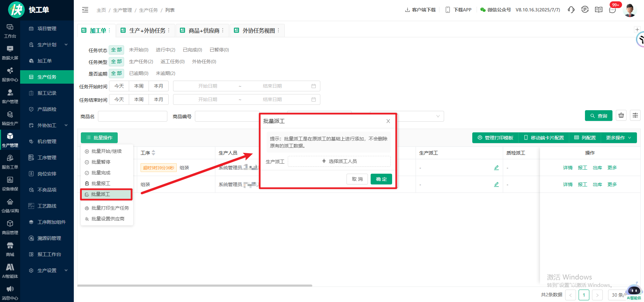The width and height of the screenshot is (644, 302).
Task: Collapse the sidebar with the hamburger icon
Action: pos(85,10)
